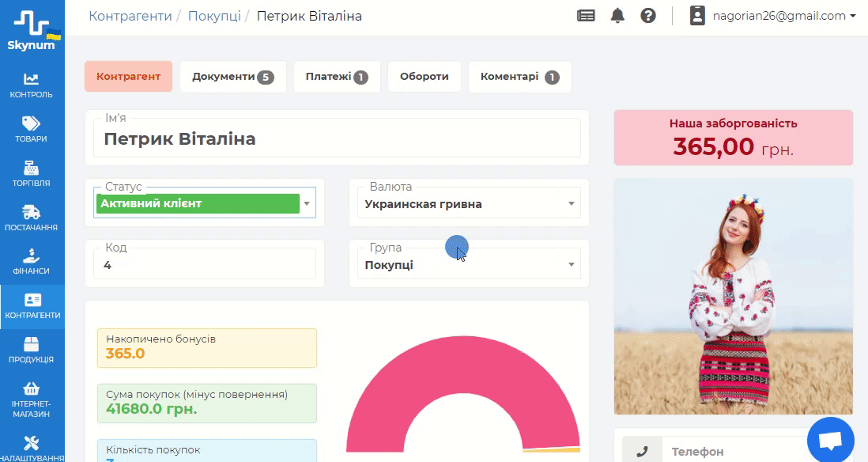Expand nagorian26@gmail.com account menu

(784, 16)
